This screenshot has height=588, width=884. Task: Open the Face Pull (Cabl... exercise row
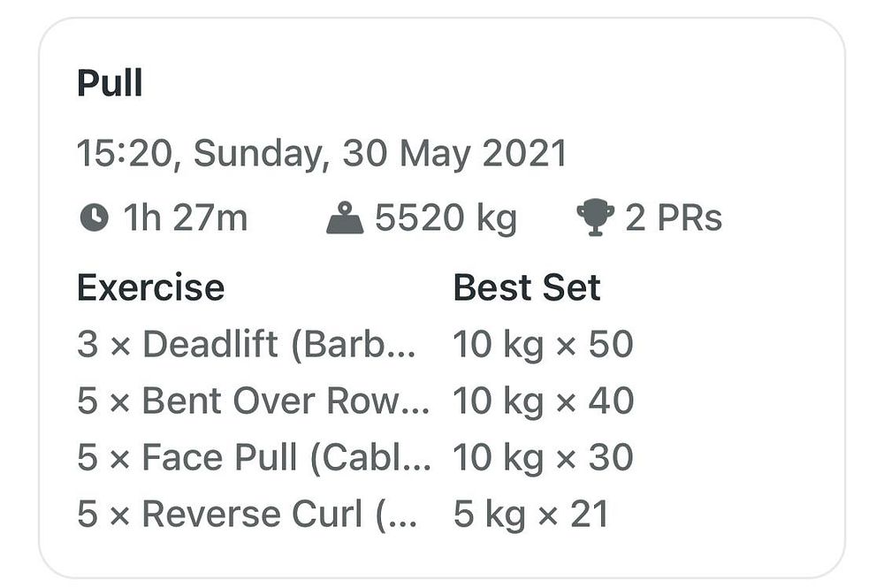pos(255,457)
